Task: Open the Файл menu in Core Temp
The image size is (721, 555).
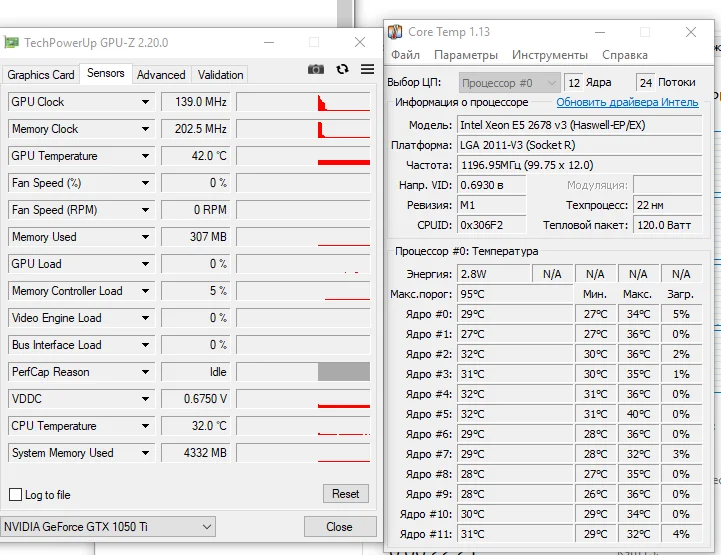Action: coord(405,55)
